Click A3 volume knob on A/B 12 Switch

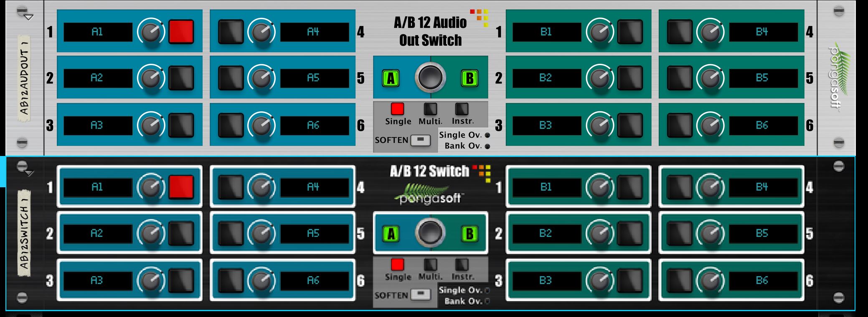[151, 280]
